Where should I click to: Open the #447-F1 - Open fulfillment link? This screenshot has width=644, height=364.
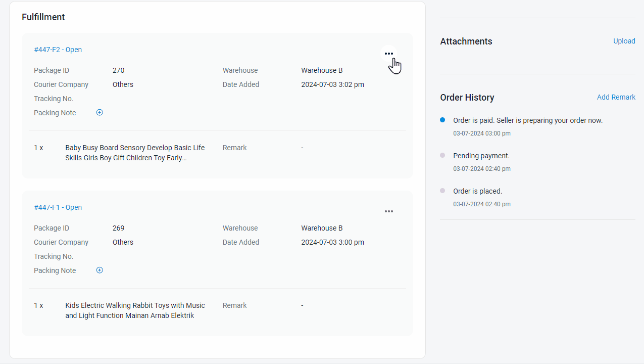[58, 207]
